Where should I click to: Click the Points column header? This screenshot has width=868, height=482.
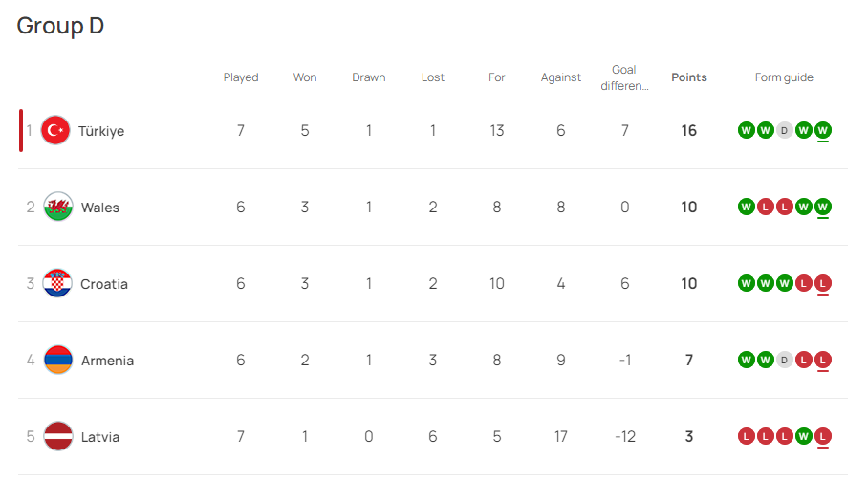point(689,77)
